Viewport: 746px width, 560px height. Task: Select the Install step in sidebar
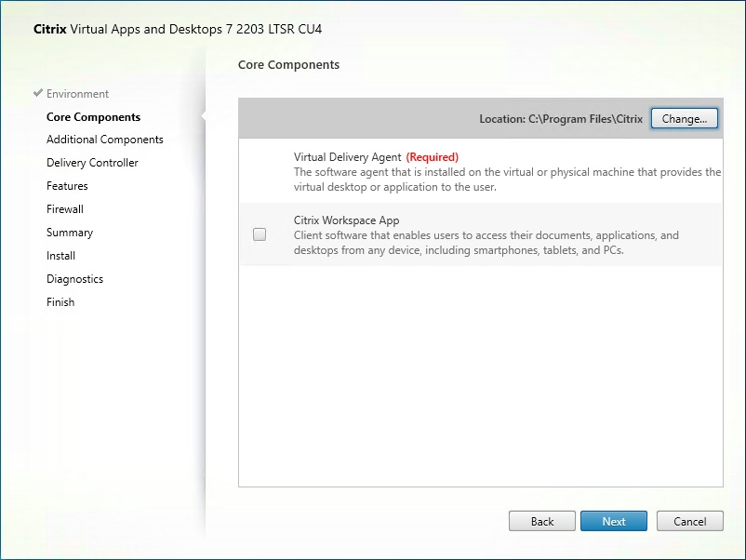[60, 255]
